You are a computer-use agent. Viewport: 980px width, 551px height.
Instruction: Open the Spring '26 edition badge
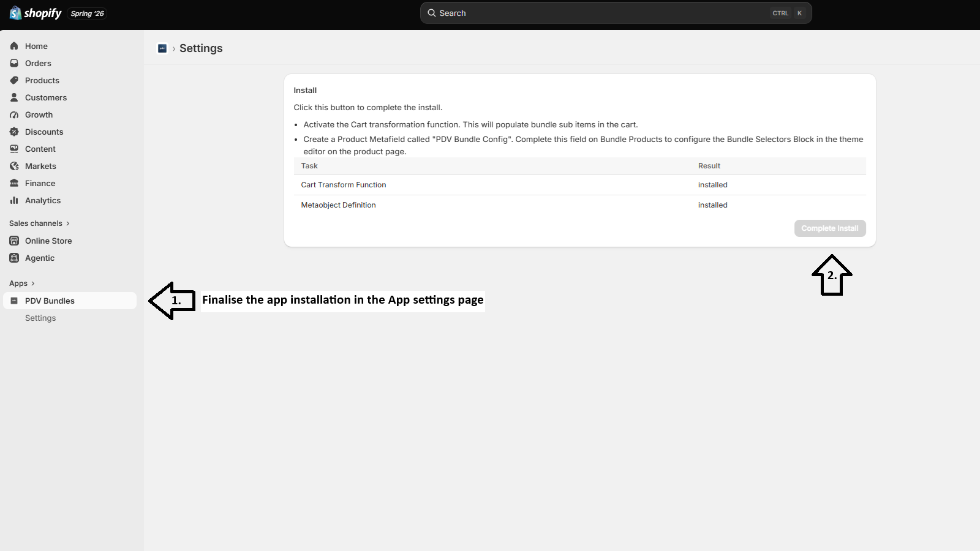[88, 13]
